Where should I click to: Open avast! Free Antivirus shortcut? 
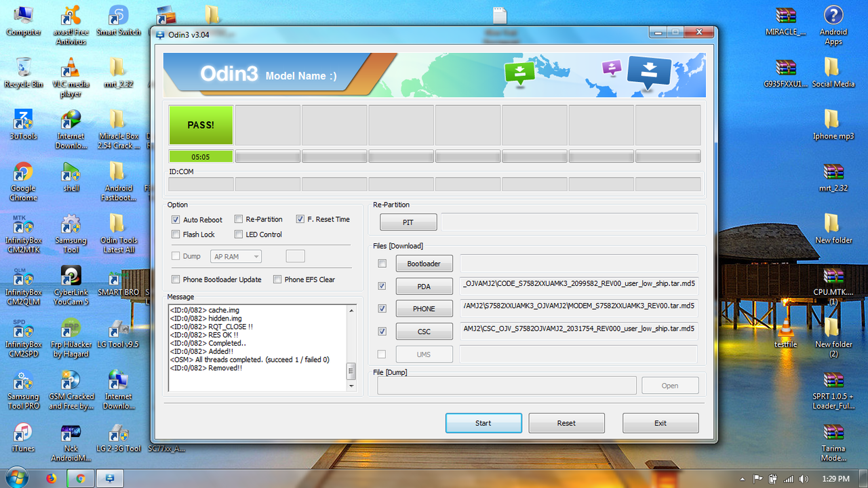click(71, 24)
